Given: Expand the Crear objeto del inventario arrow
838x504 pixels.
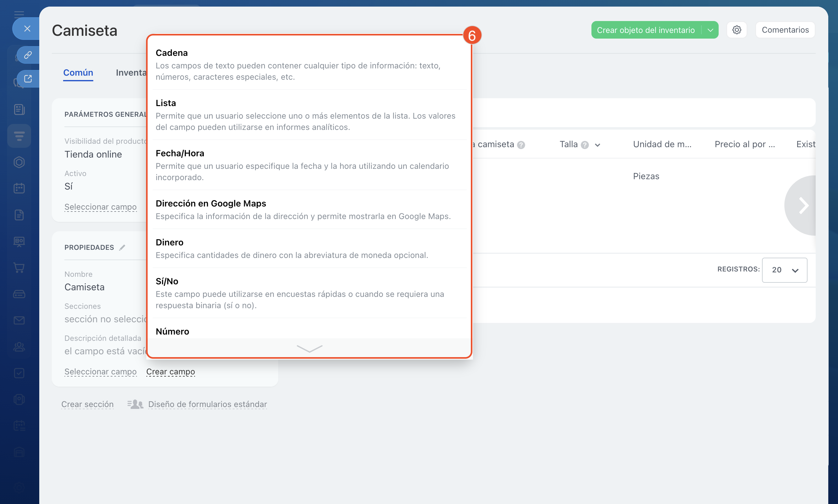Looking at the screenshot, I should point(710,30).
